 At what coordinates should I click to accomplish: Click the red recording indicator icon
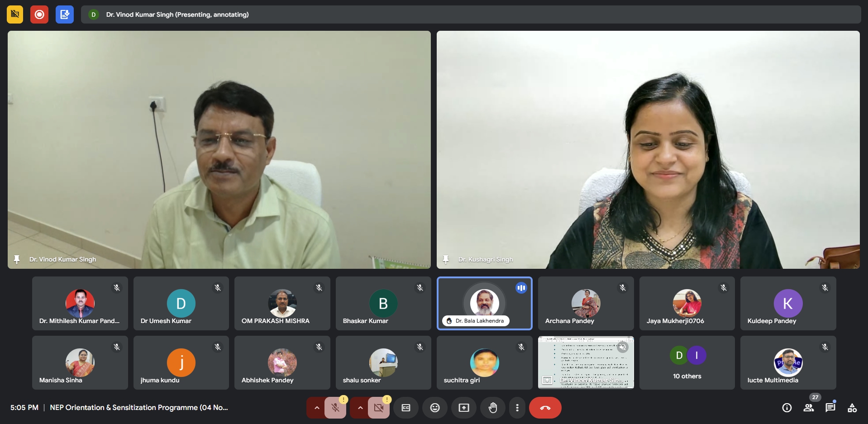(39, 14)
